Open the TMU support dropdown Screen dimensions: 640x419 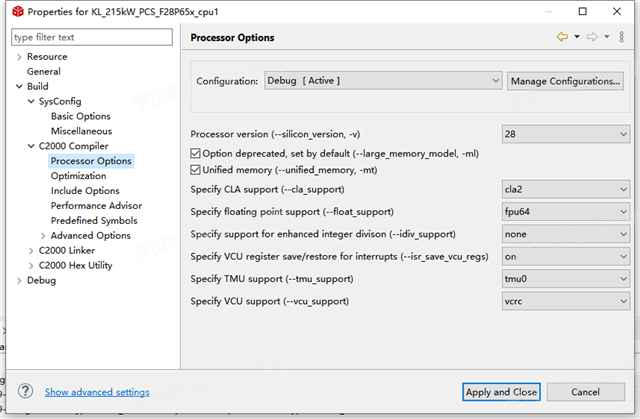[x=566, y=279]
